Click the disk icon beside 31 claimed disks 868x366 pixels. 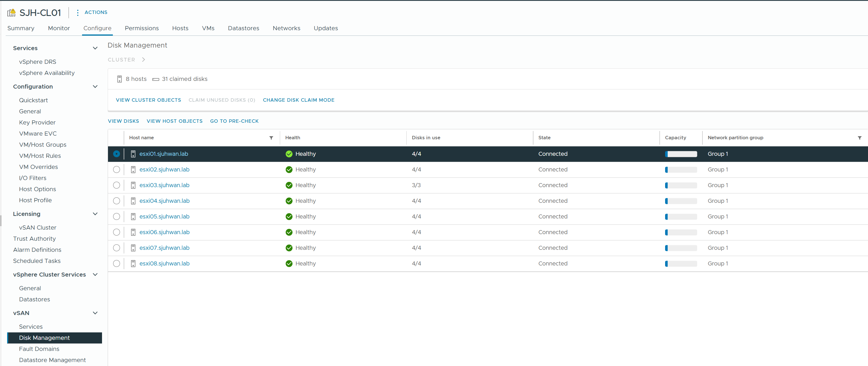click(x=155, y=79)
